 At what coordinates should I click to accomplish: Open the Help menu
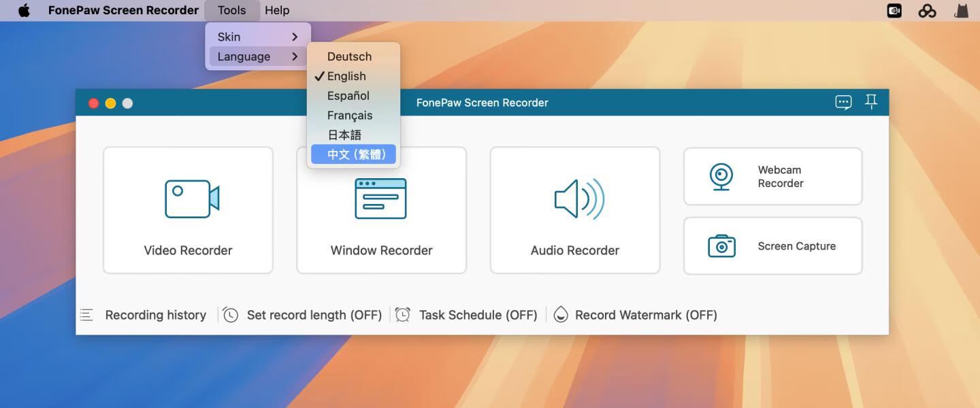[x=277, y=10]
